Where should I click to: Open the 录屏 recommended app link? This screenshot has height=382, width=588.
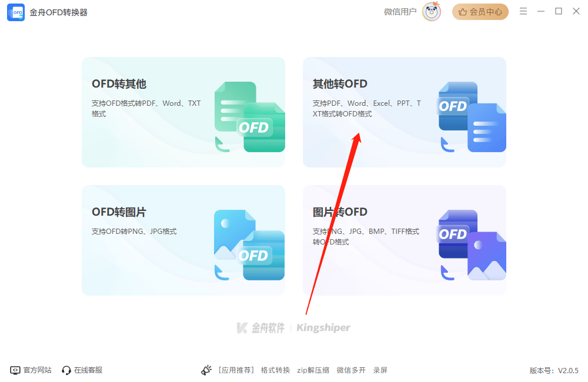380,370
